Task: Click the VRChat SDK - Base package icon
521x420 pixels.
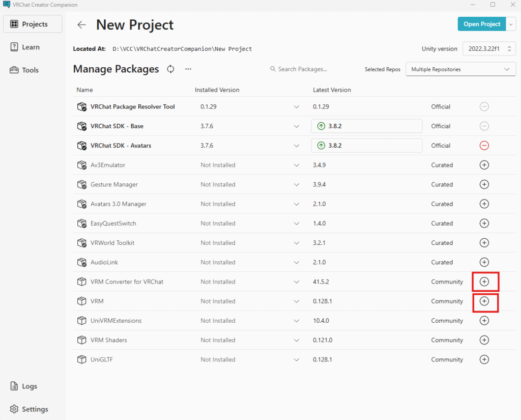Action: click(82, 126)
